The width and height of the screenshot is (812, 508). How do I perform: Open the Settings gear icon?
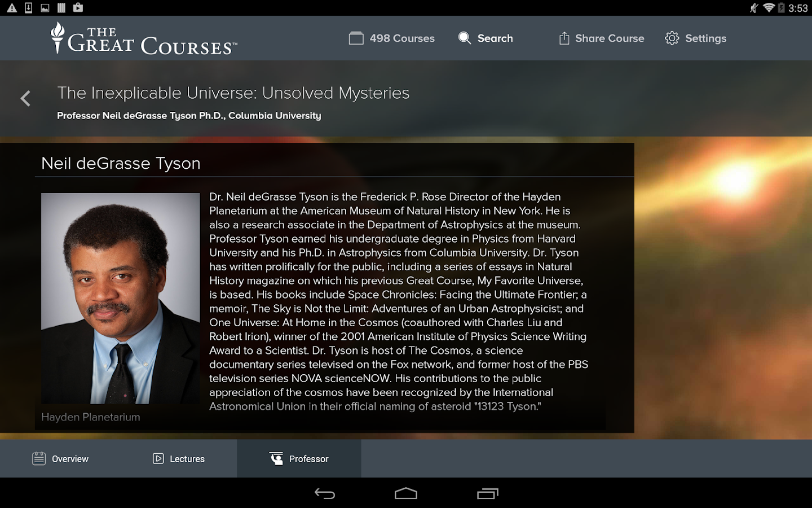click(672, 38)
